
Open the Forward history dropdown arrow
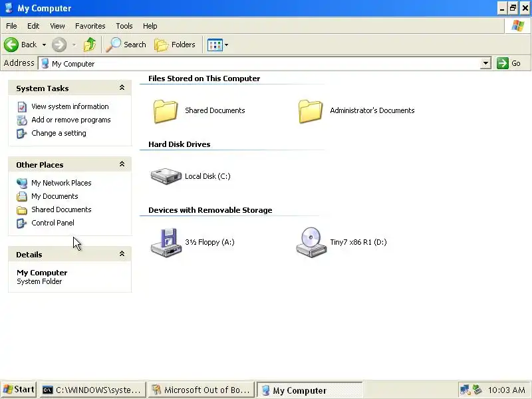(74, 45)
